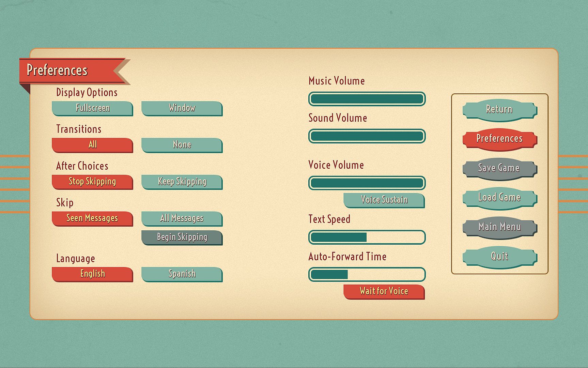This screenshot has height=368, width=588.
Task: Switch display to Window mode
Action: [182, 108]
